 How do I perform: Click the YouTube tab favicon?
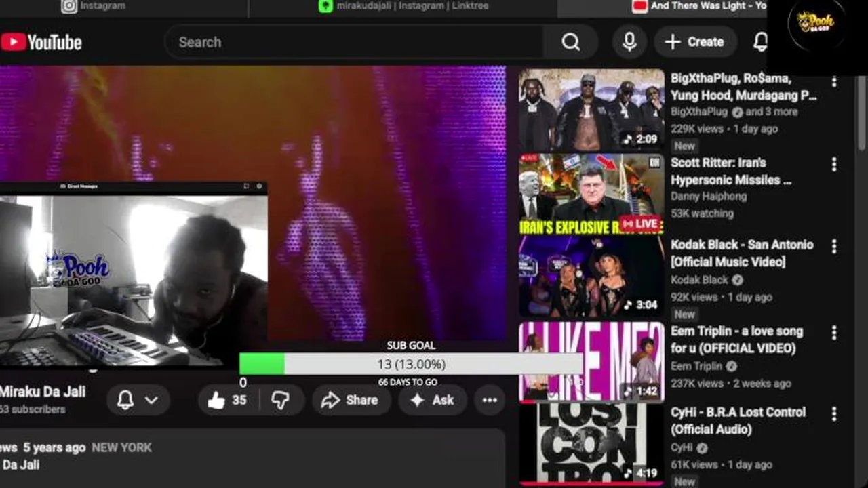639,6
